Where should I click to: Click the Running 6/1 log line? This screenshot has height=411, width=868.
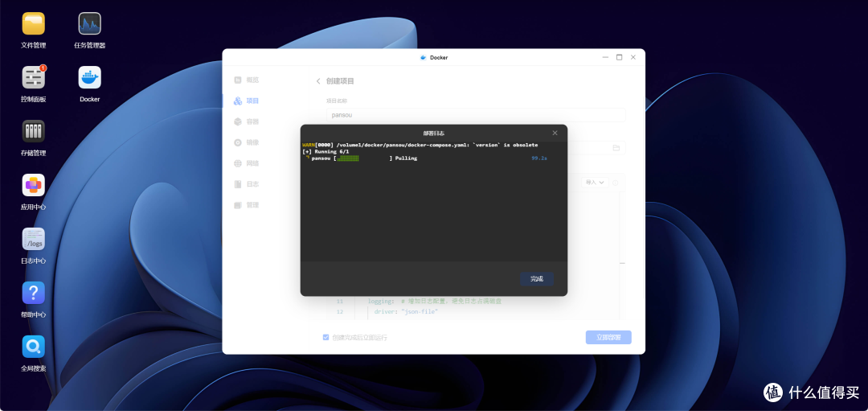325,152
